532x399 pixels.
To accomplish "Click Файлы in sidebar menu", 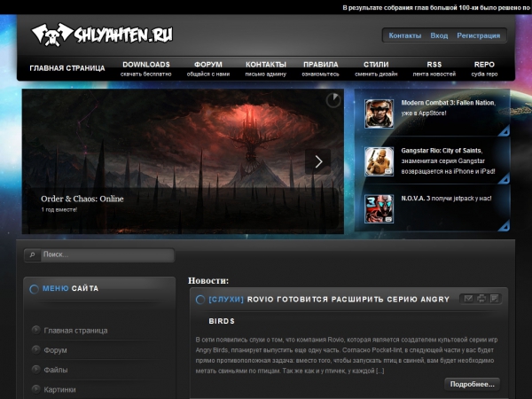I will coord(56,370).
